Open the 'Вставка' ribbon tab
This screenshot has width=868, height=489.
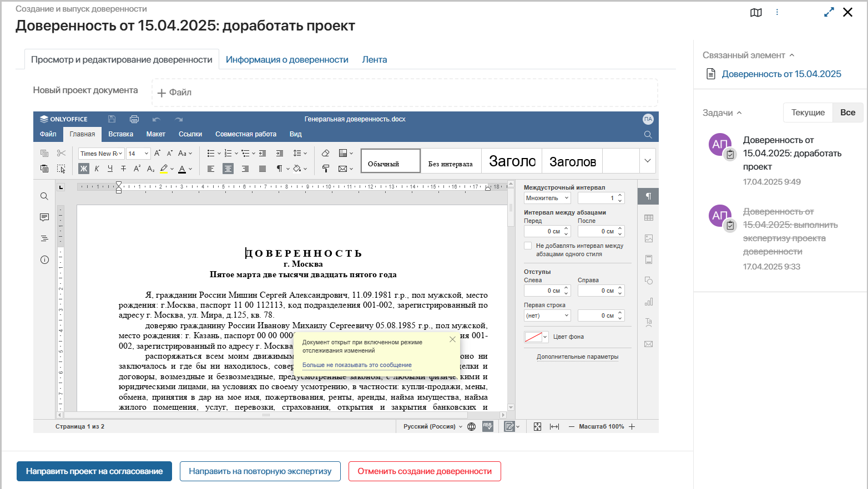(120, 134)
